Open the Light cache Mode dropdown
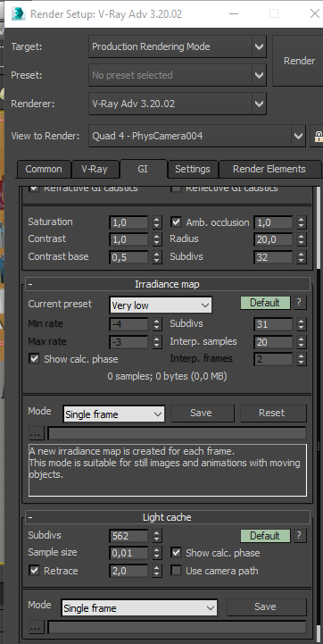323x644 pixels. point(139,607)
